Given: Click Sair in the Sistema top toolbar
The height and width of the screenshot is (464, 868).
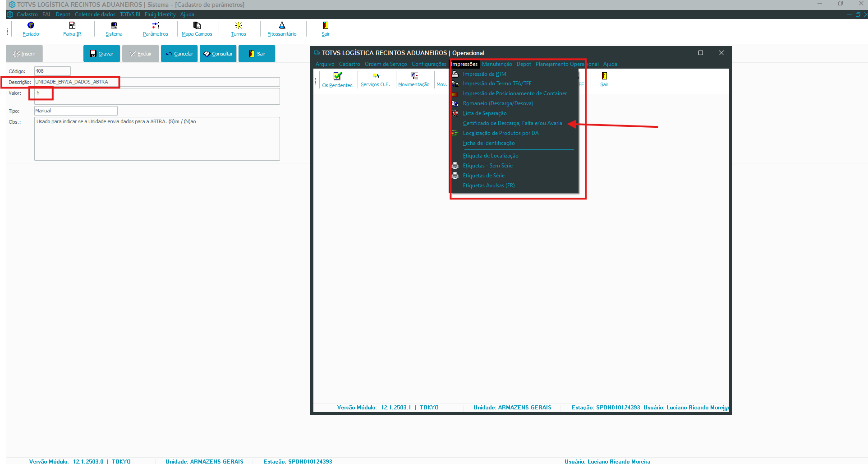Looking at the screenshot, I should [326, 29].
